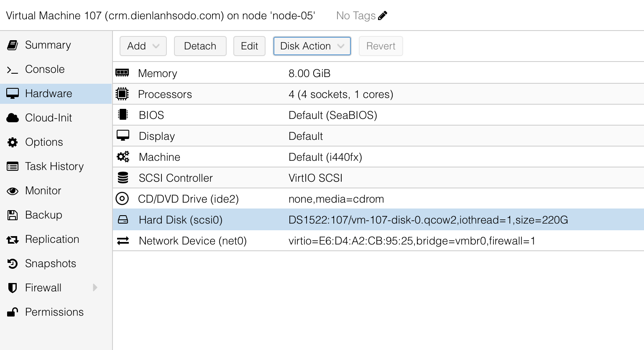This screenshot has height=350, width=644.
Task: Click the Console terminal icon
Action: pyautogui.click(x=13, y=70)
